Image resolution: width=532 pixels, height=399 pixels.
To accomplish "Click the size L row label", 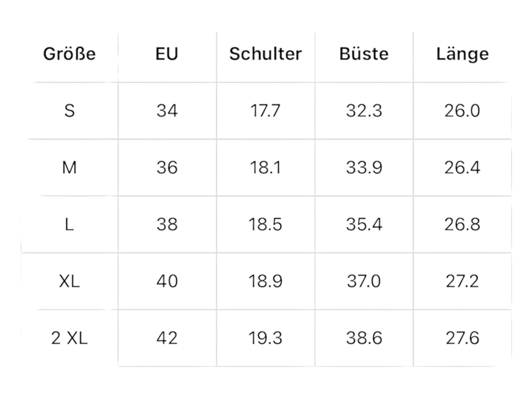I will tap(69, 225).
